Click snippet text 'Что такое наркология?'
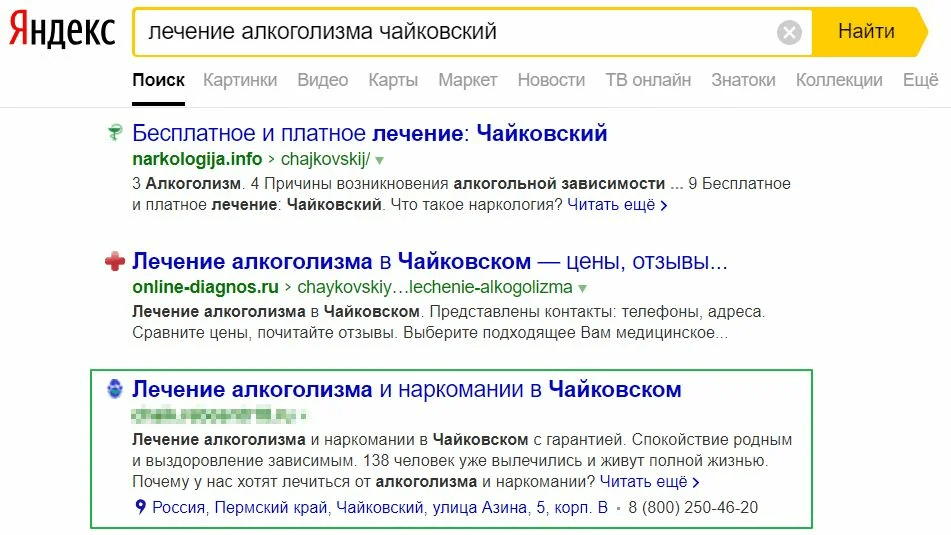 point(477,205)
